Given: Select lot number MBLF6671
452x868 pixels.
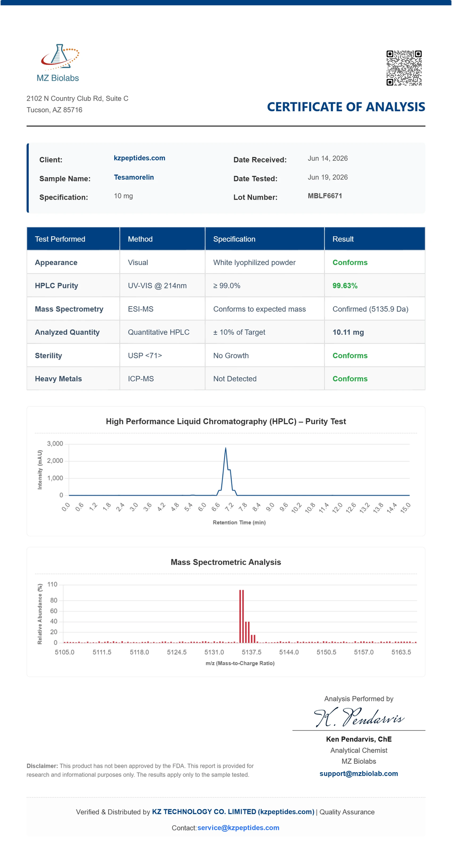Looking at the screenshot, I should click(325, 196).
